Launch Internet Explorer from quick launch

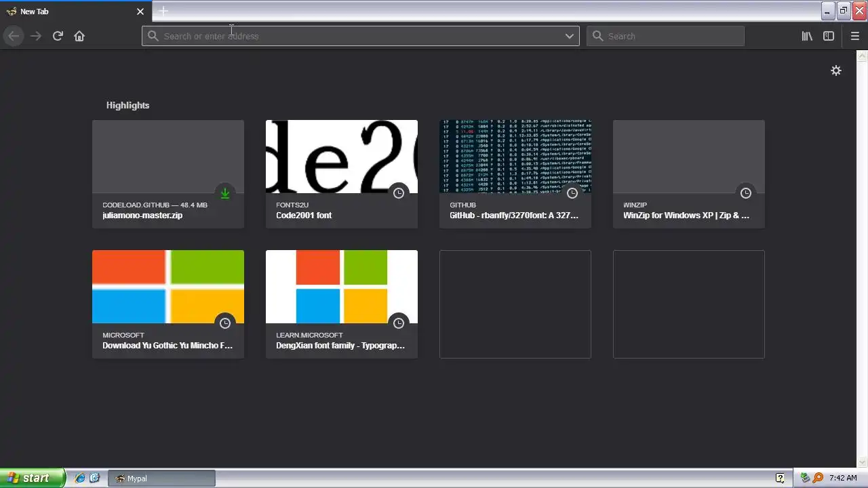click(79, 478)
